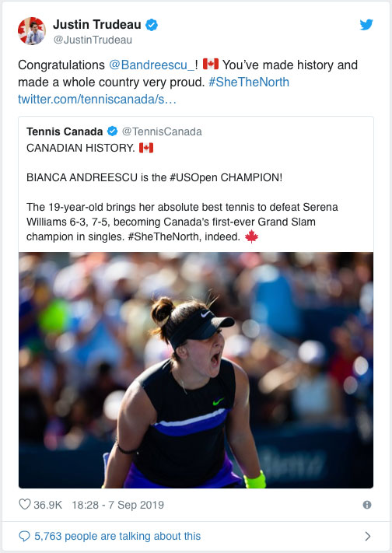Click the @TennisCanada handle
This screenshot has height=553, width=392.
(x=162, y=131)
